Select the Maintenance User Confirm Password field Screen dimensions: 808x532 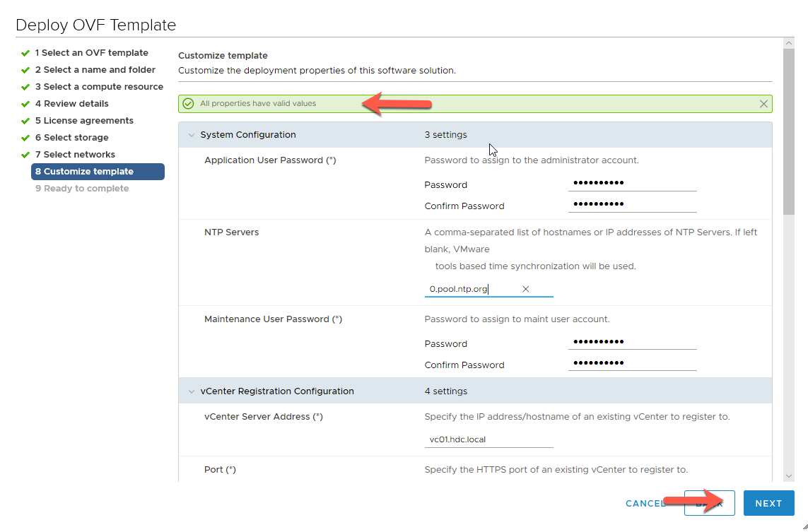(x=631, y=362)
